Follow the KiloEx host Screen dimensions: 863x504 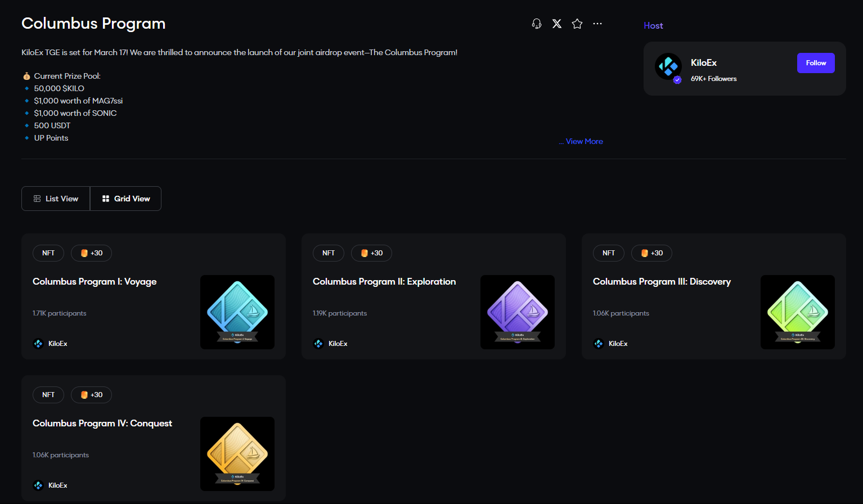pyautogui.click(x=815, y=63)
